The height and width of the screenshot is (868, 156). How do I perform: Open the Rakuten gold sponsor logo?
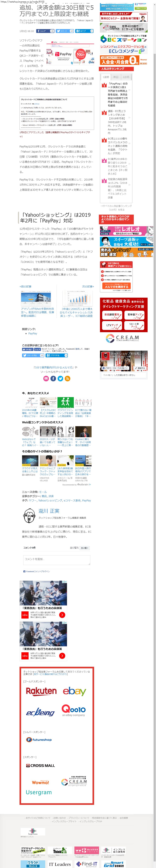coord(41,691)
